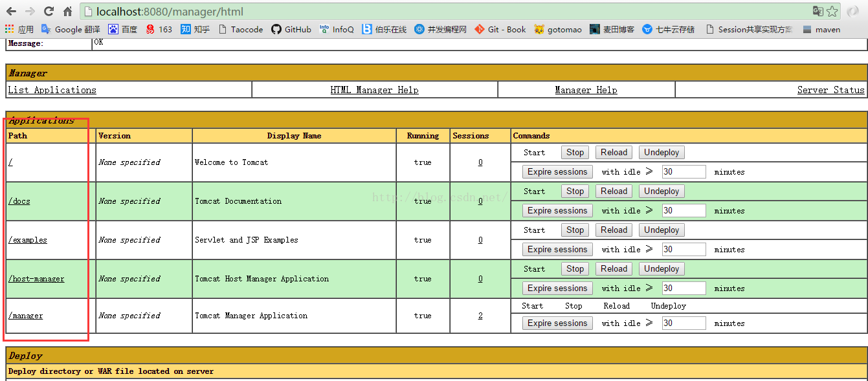Open the 并发编程网 bookmark
This screenshot has height=381, width=868.
point(441,29)
